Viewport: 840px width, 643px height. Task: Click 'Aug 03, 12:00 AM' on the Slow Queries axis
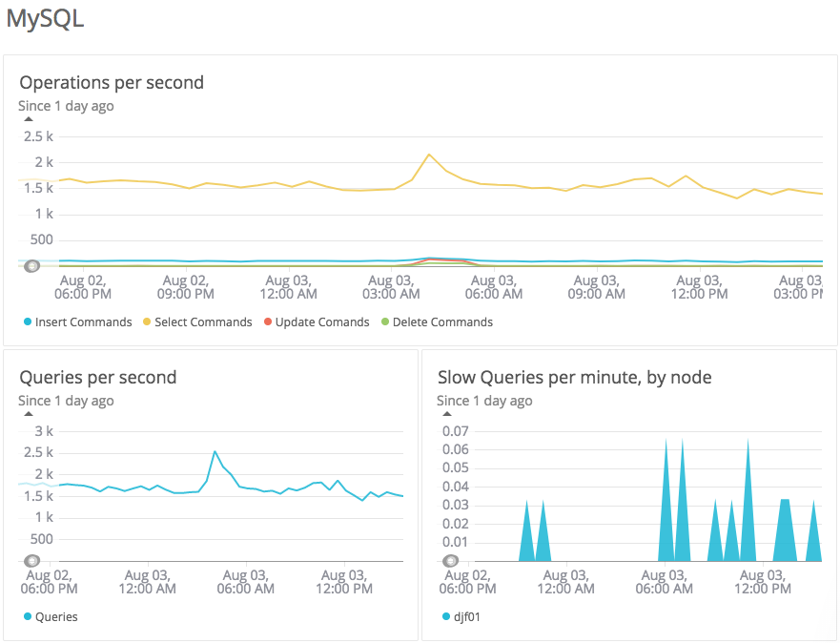(565, 582)
